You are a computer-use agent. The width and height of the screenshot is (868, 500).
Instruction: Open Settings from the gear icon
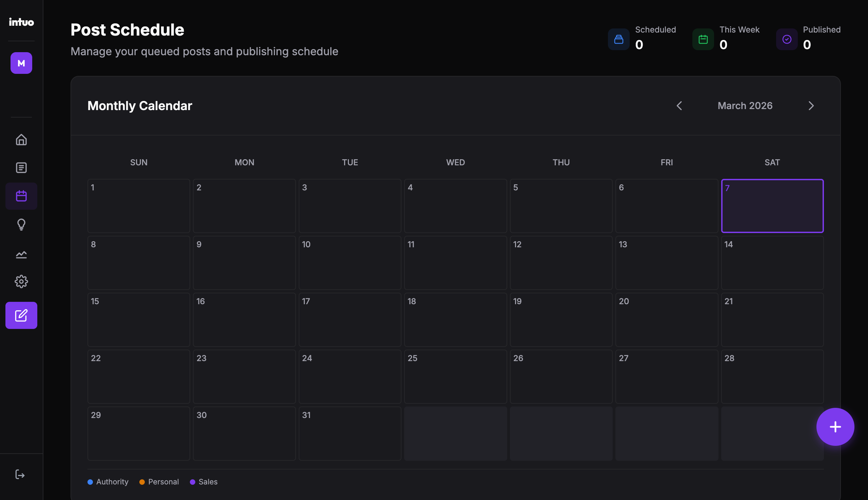tap(21, 281)
